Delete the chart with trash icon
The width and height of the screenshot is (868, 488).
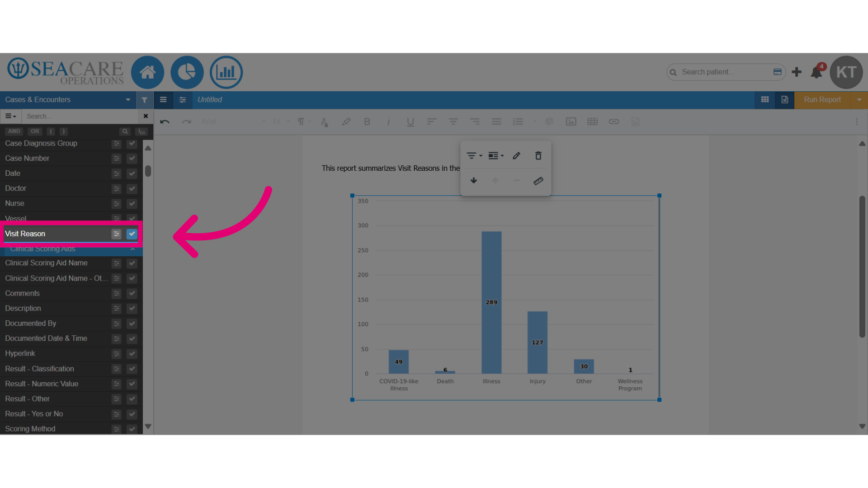point(538,156)
